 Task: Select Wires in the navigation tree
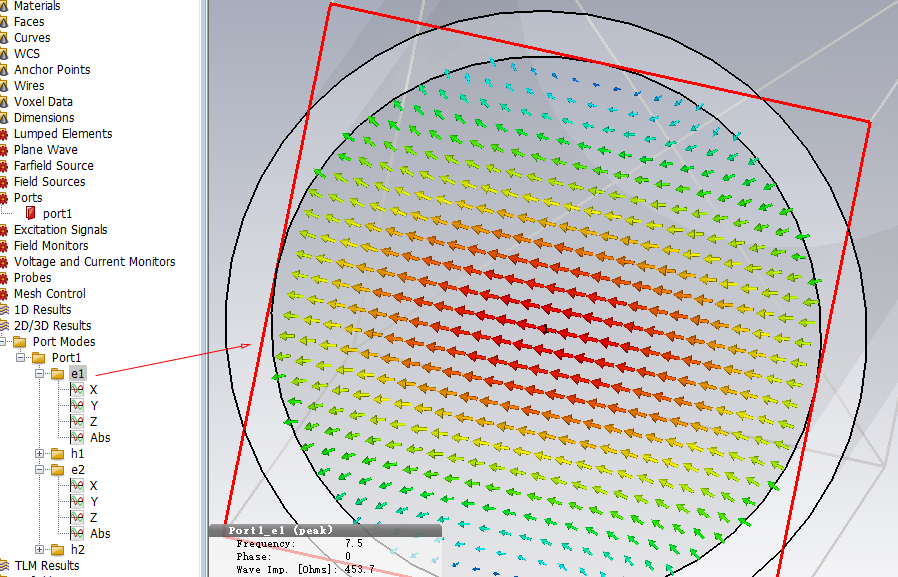click(x=29, y=86)
